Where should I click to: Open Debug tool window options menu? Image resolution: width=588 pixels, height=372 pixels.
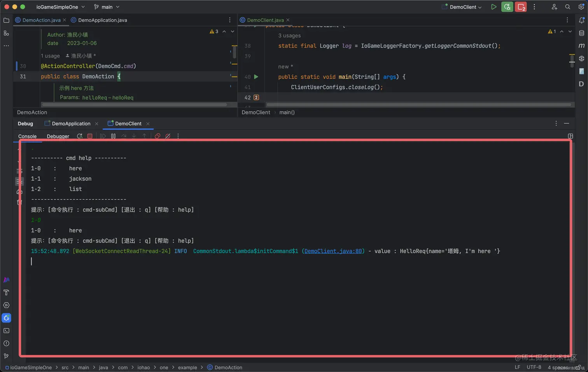pos(556,123)
